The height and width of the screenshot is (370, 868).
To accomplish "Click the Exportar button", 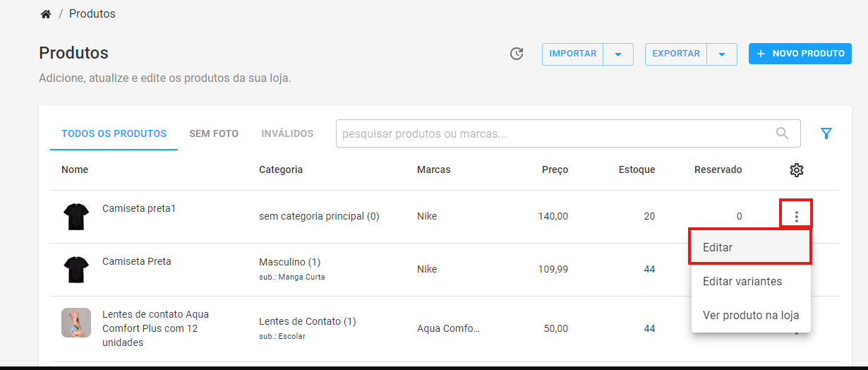I will [676, 54].
